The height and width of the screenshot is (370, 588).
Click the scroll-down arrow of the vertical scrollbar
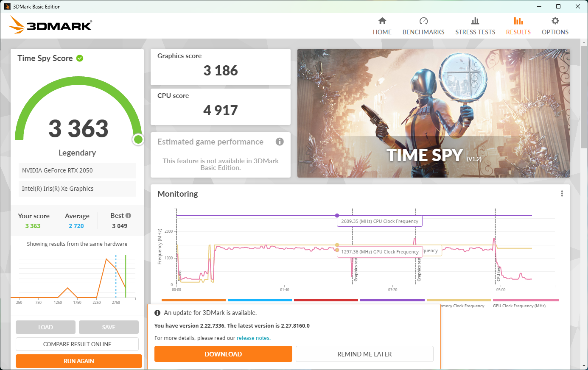(585, 366)
